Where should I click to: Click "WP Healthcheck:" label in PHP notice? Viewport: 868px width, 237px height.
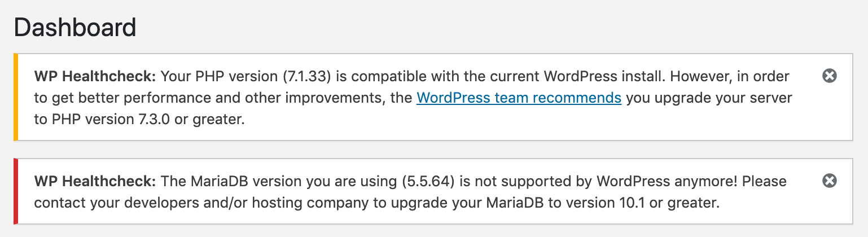click(95, 76)
